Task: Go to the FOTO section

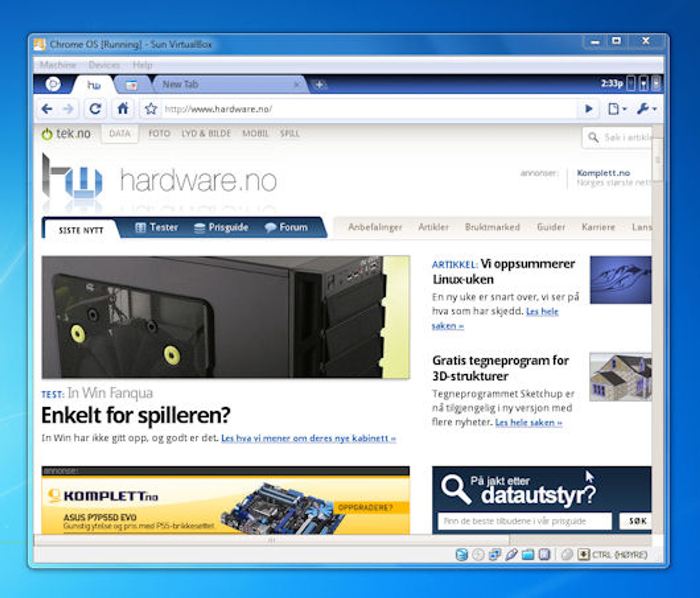Action: coord(159,134)
